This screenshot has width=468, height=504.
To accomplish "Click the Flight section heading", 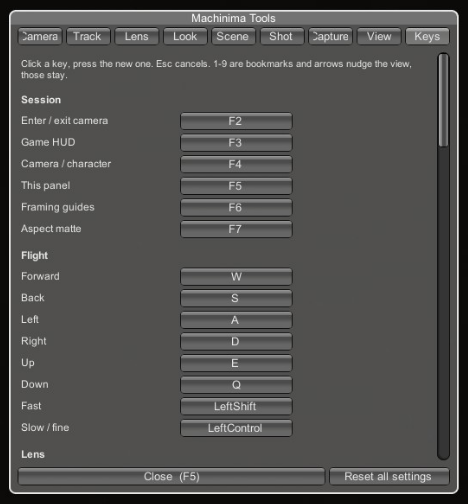I will (x=34, y=255).
